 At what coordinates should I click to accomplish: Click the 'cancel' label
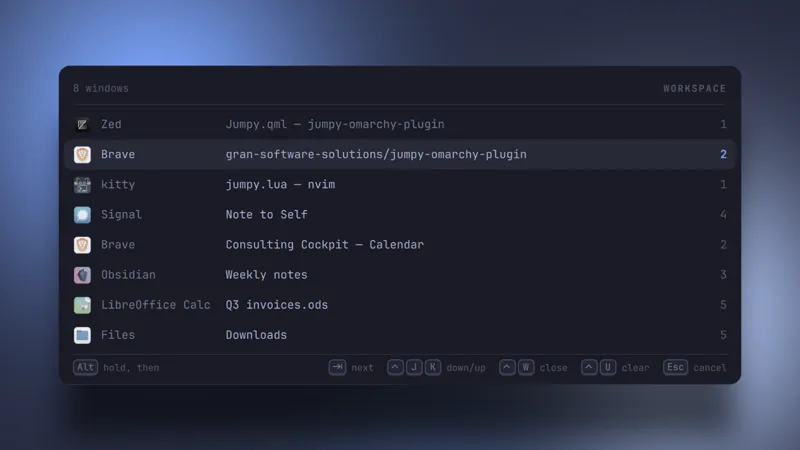[x=710, y=368]
